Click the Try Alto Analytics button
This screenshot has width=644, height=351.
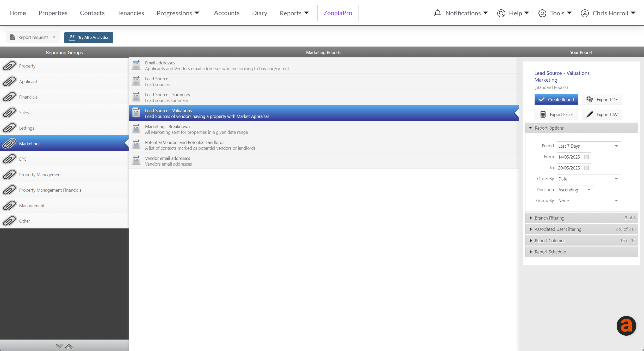click(89, 38)
